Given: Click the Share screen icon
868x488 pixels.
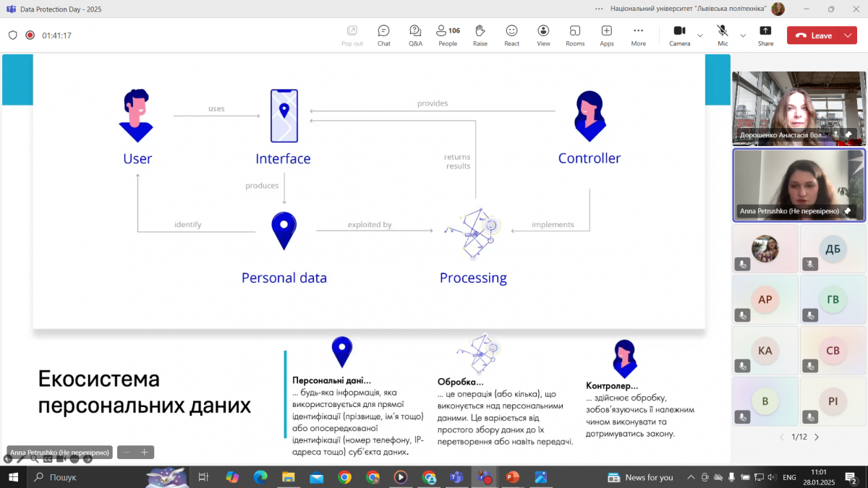Looking at the screenshot, I should click(765, 35).
